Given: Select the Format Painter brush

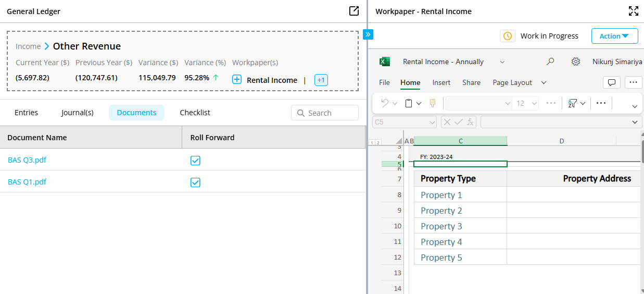Looking at the screenshot, I should (432, 103).
